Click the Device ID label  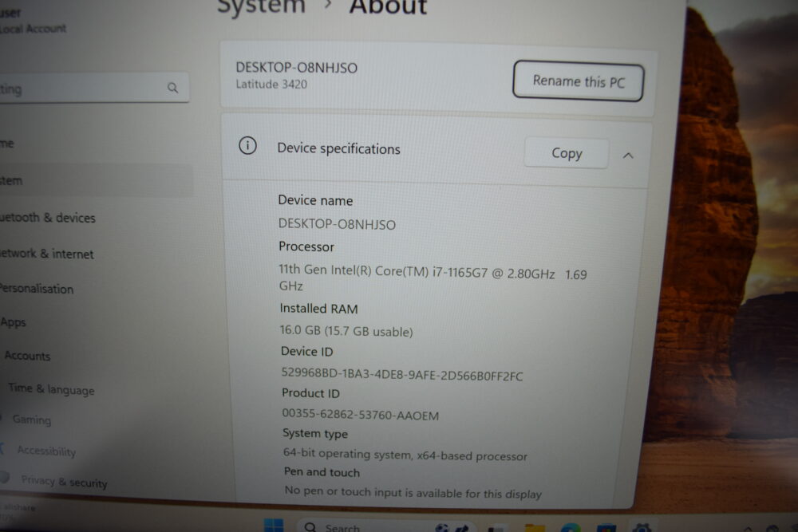pyautogui.click(x=307, y=352)
